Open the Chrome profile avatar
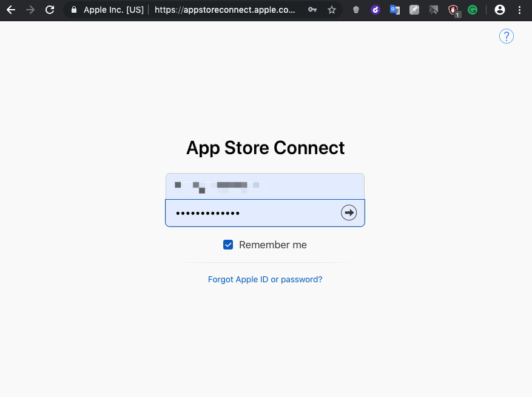 500,10
